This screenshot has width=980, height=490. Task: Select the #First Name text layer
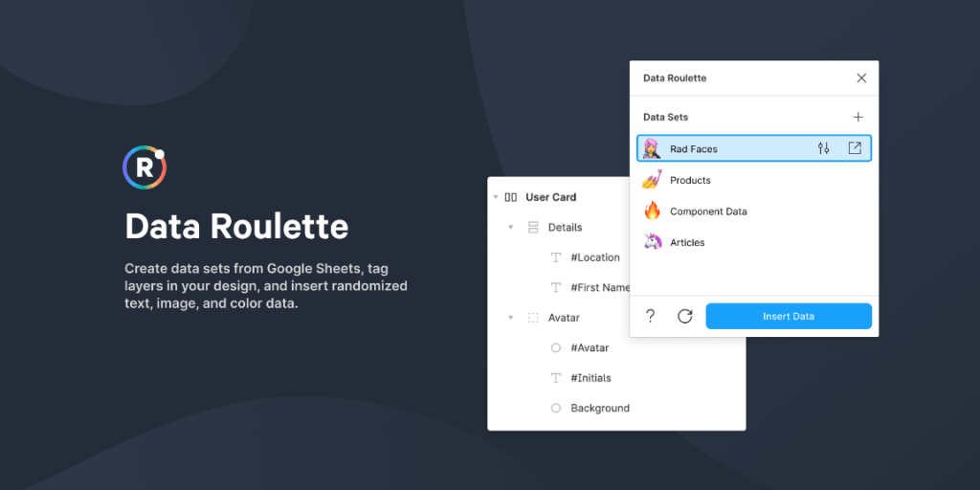(x=600, y=287)
